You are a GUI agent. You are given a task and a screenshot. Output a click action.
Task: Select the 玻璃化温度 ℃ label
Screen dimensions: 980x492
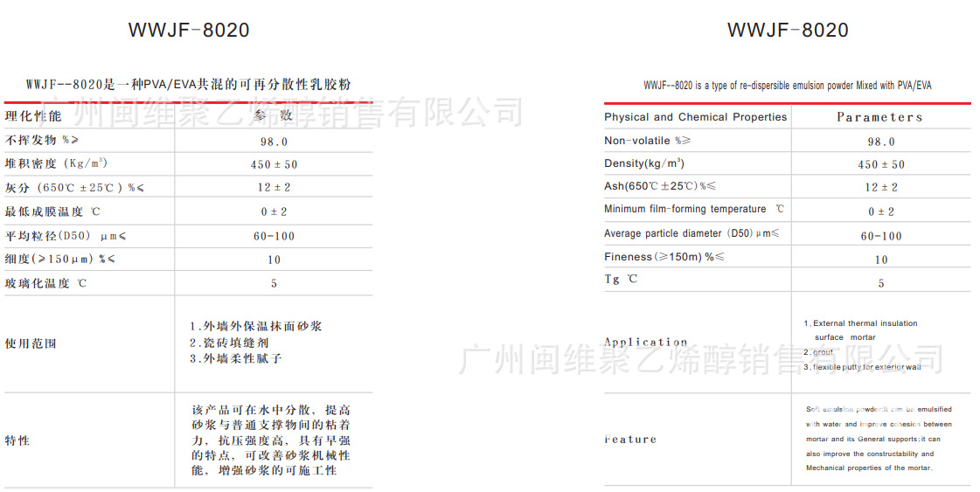[45, 283]
